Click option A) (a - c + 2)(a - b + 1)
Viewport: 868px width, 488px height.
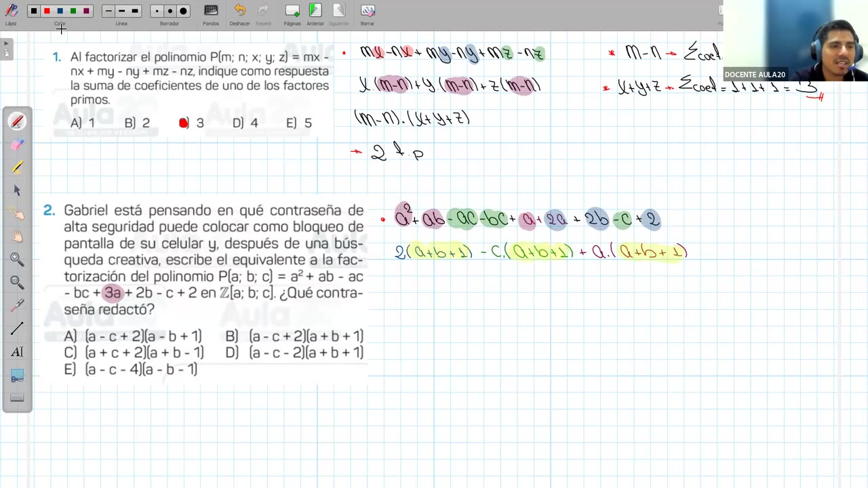tap(133, 336)
